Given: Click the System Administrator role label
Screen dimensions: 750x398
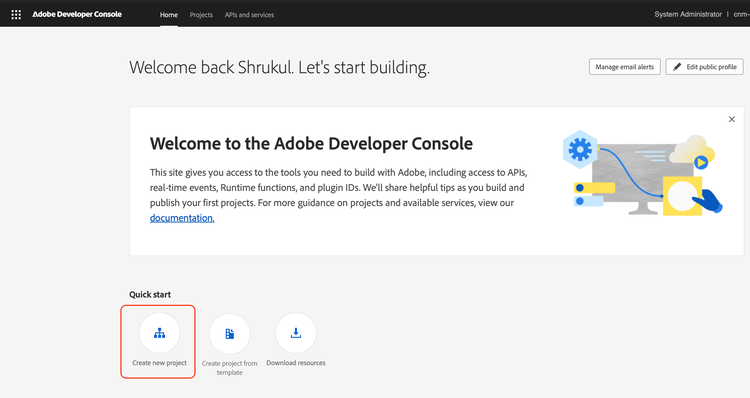Looking at the screenshot, I should click(688, 14).
